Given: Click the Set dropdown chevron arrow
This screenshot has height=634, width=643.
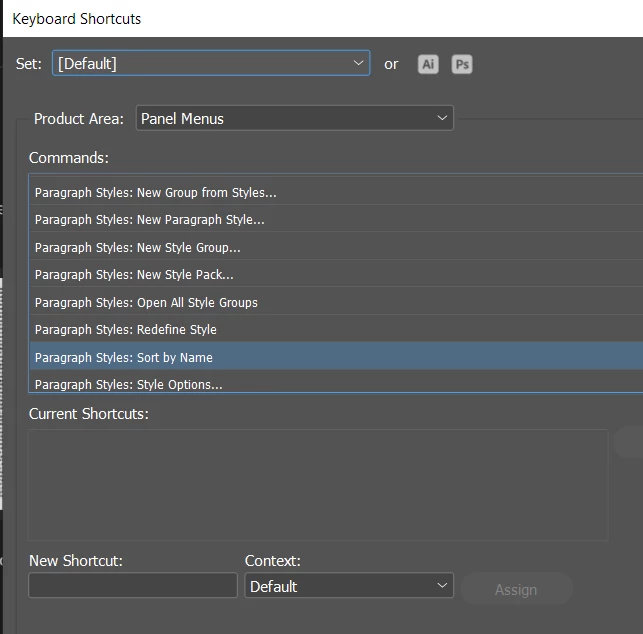Looking at the screenshot, I should (x=359, y=63).
